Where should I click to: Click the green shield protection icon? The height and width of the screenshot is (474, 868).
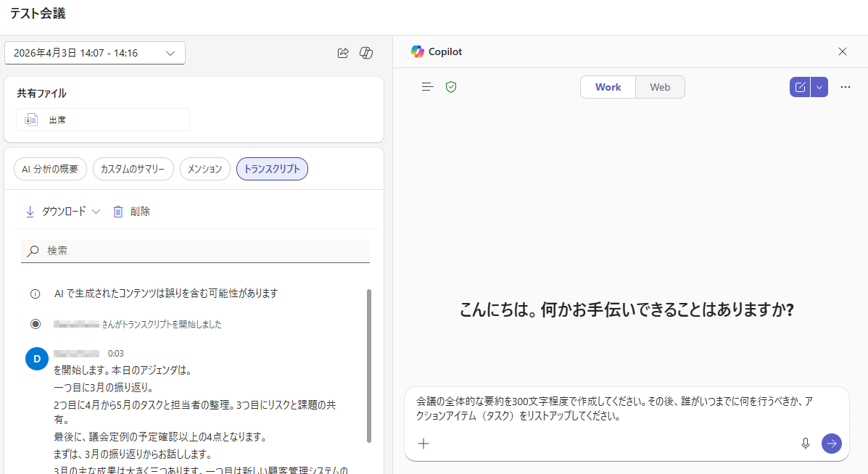451,87
